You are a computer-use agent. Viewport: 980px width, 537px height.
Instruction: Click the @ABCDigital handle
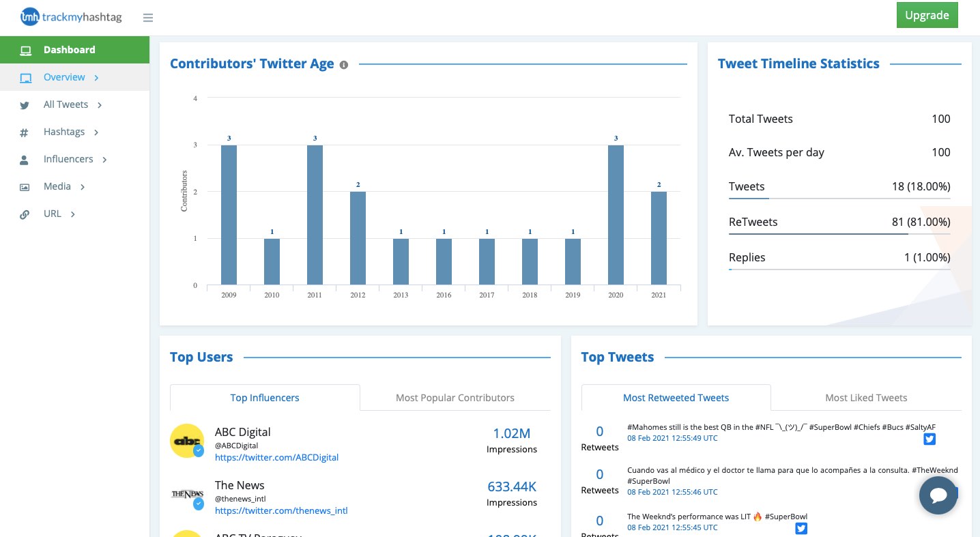tap(236, 446)
